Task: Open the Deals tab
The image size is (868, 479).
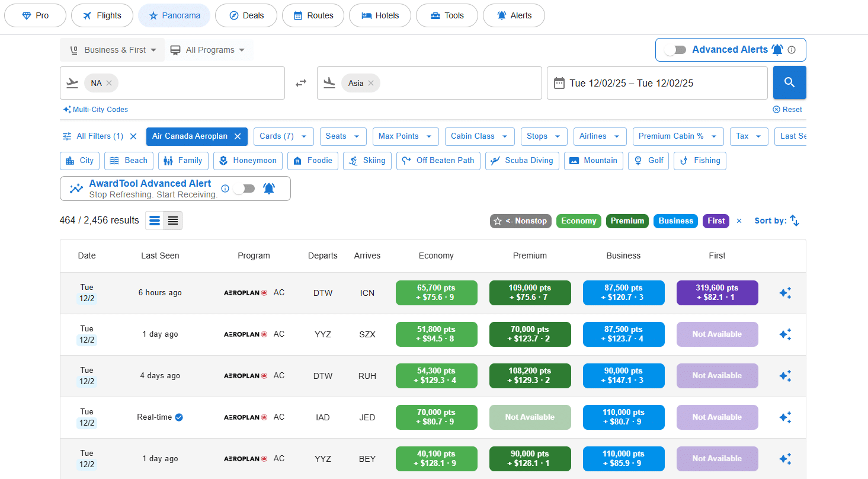Action: 246,15
